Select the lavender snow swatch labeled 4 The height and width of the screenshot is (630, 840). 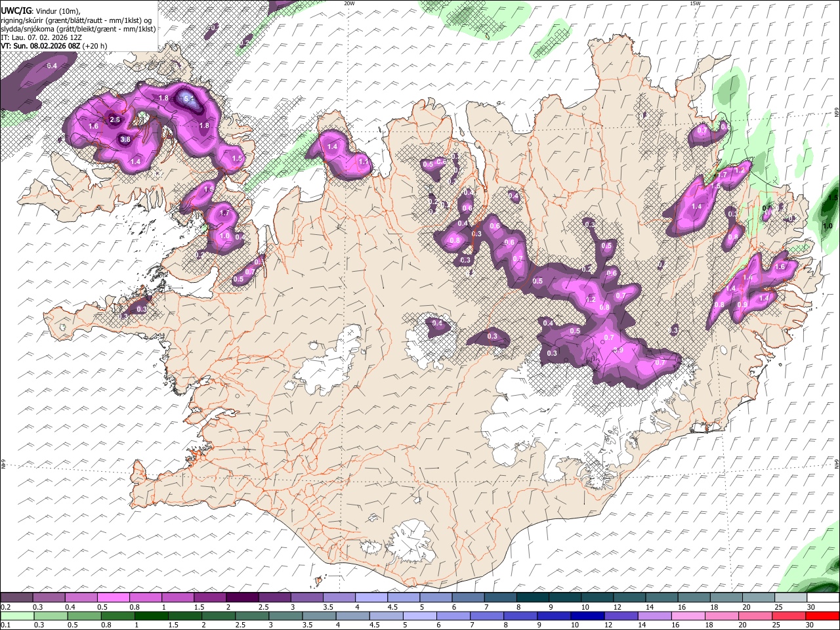click(x=371, y=598)
